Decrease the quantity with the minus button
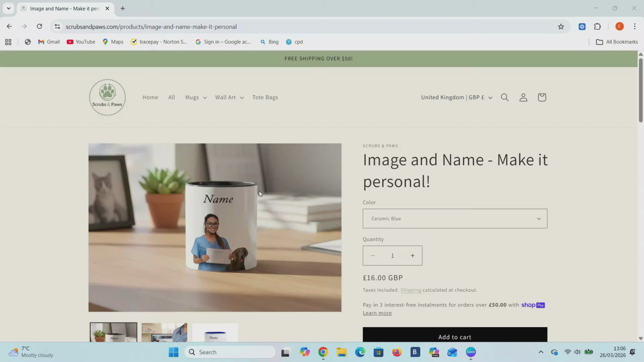The height and width of the screenshot is (362, 644). click(x=373, y=256)
